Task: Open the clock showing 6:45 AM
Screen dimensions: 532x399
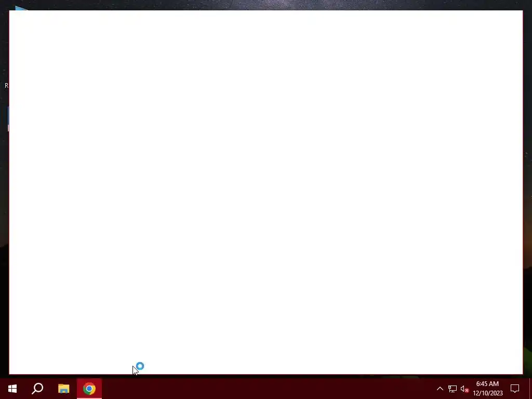Action: (487, 389)
